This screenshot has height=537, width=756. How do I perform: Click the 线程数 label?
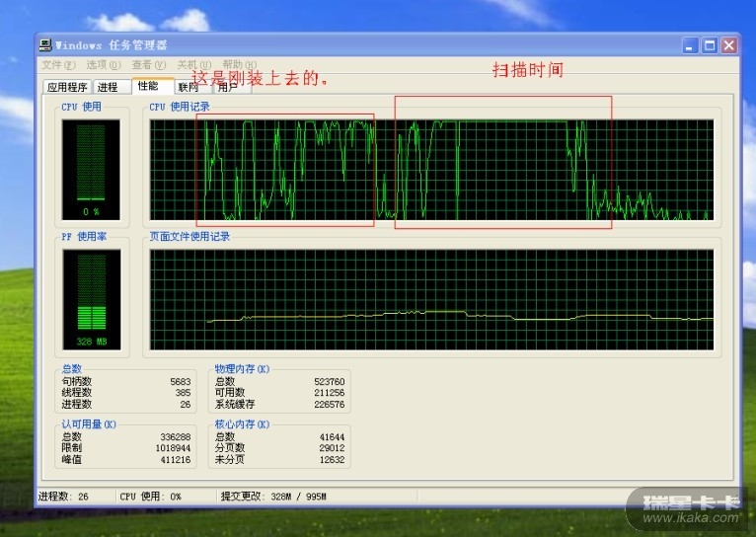pyautogui.click(x=76, y=393)
